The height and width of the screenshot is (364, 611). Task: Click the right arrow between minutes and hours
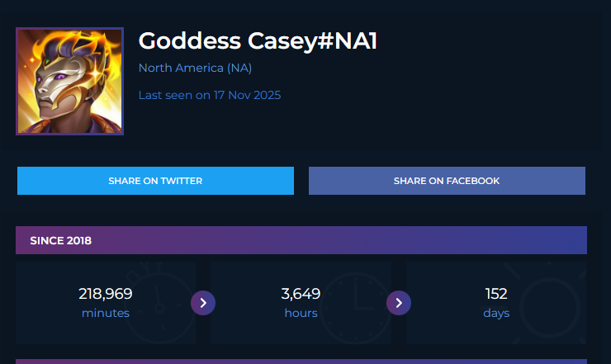point(203,303)
